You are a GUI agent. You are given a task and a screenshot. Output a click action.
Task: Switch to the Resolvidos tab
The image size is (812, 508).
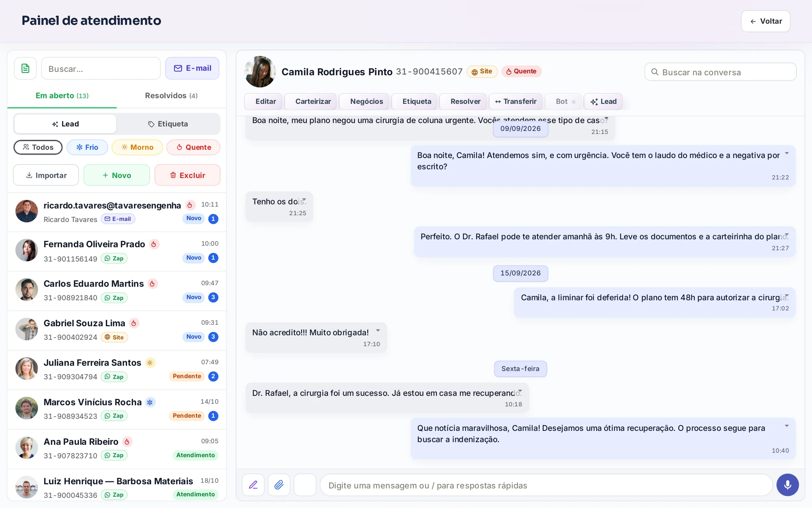click(x=171, y=96)
